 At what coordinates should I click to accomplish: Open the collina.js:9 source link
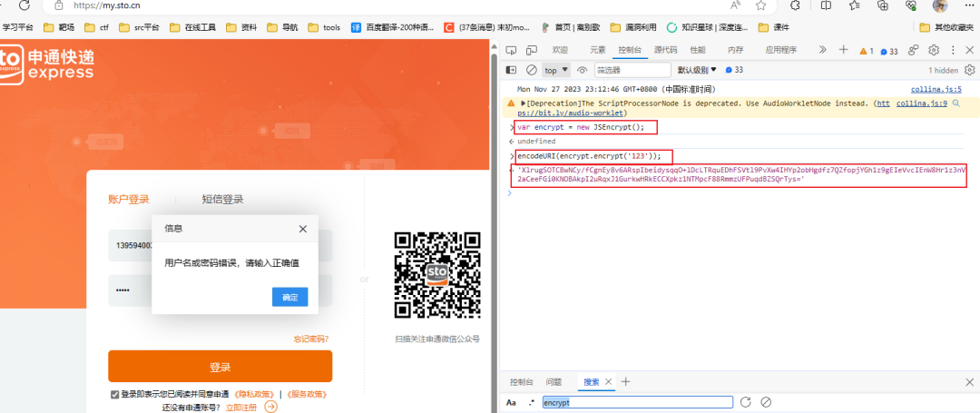click(x=922, y=103)
